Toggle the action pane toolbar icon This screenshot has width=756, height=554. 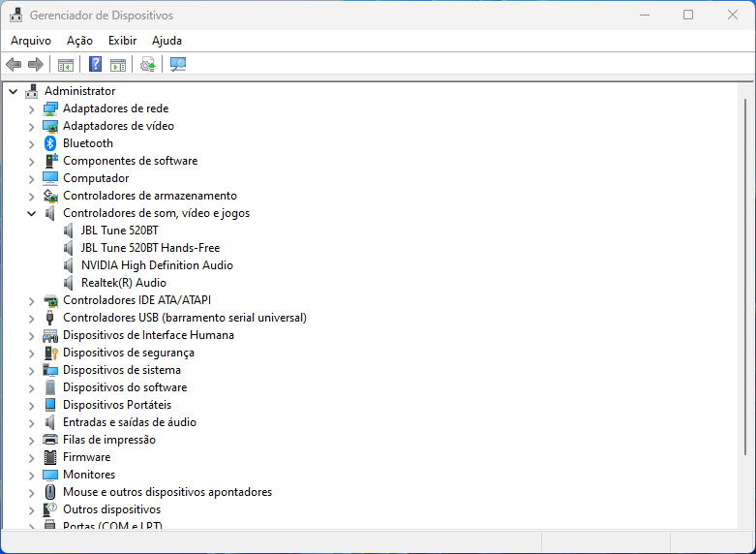pos(118,65)
